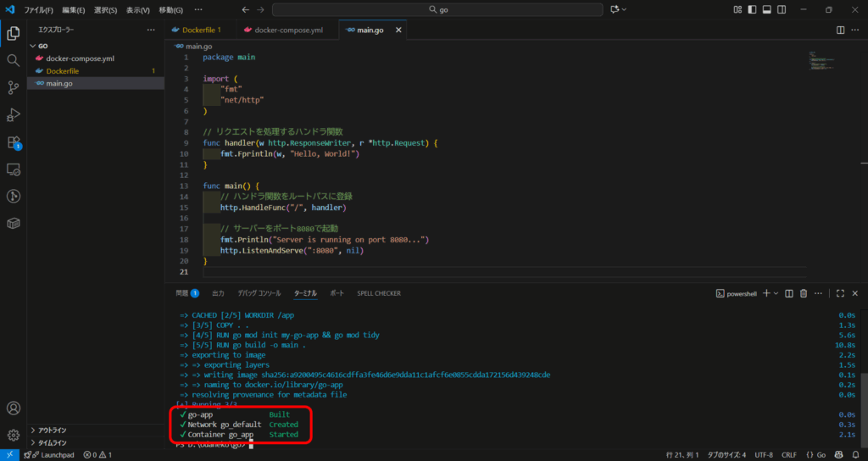
Task: Open the Docker view in activity bar
Action: click(x=13, y=224)
